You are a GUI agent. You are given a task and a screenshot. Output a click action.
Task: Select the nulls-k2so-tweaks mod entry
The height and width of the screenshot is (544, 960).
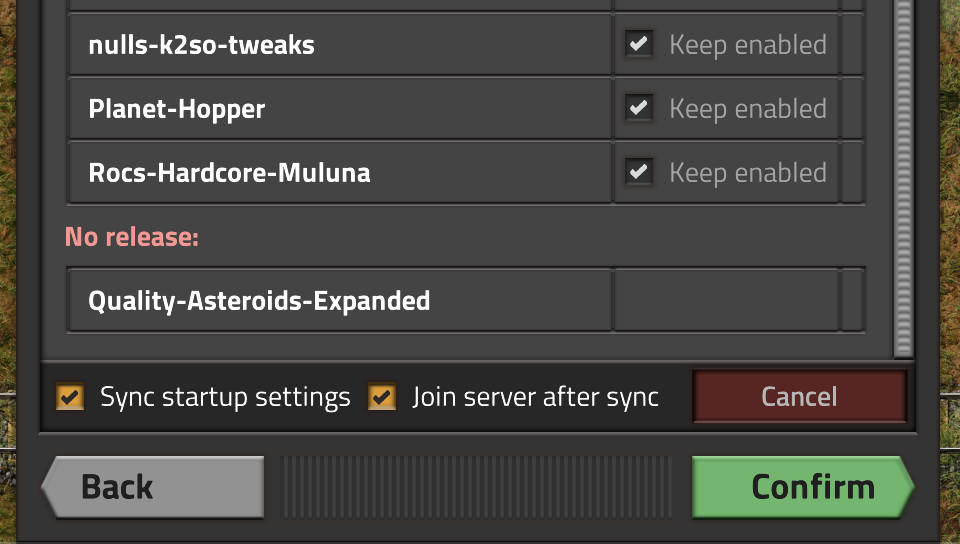pyautogui.click(x=201, y=45)
